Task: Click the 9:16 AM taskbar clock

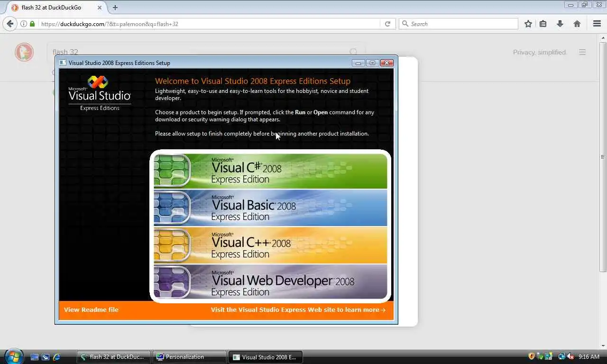Action: (x=589, y=356)
